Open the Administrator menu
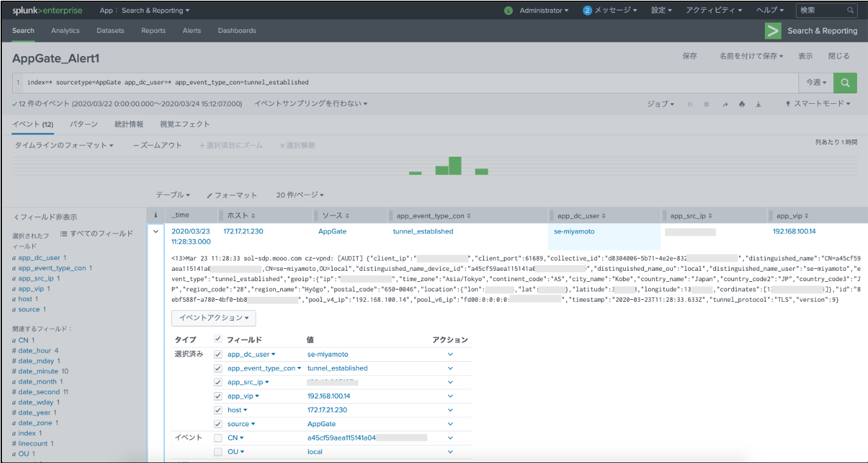 point(544,11)
